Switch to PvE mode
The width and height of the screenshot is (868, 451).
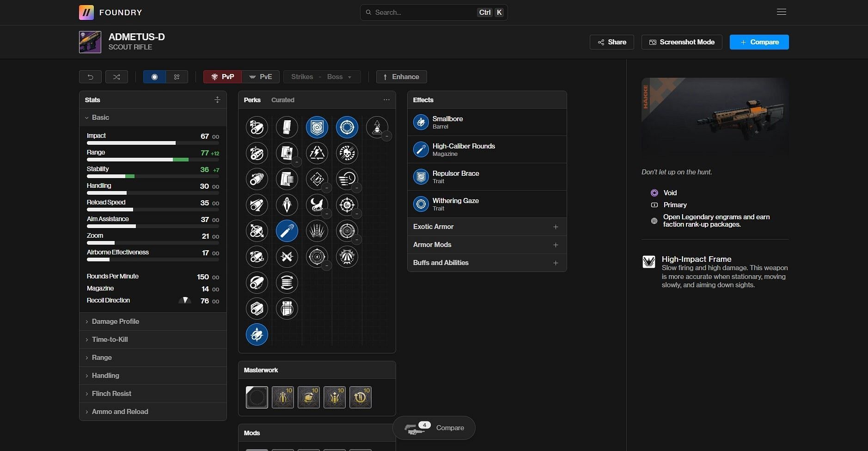tap(261, 77)
